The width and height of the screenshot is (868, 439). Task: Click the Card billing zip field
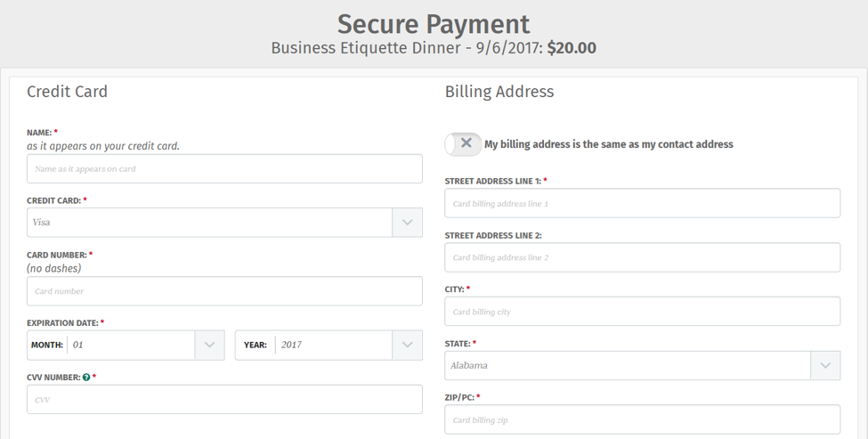click(642, 419)
